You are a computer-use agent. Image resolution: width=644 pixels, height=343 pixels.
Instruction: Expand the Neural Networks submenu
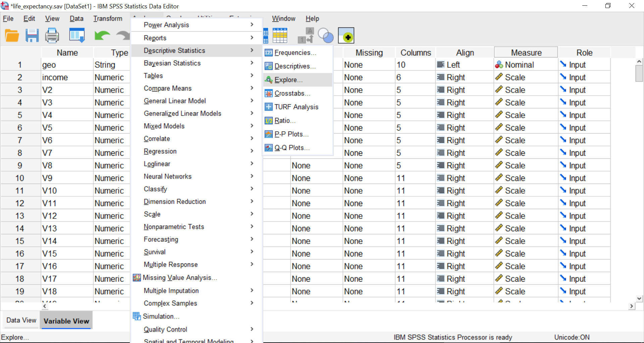(196, 177)
